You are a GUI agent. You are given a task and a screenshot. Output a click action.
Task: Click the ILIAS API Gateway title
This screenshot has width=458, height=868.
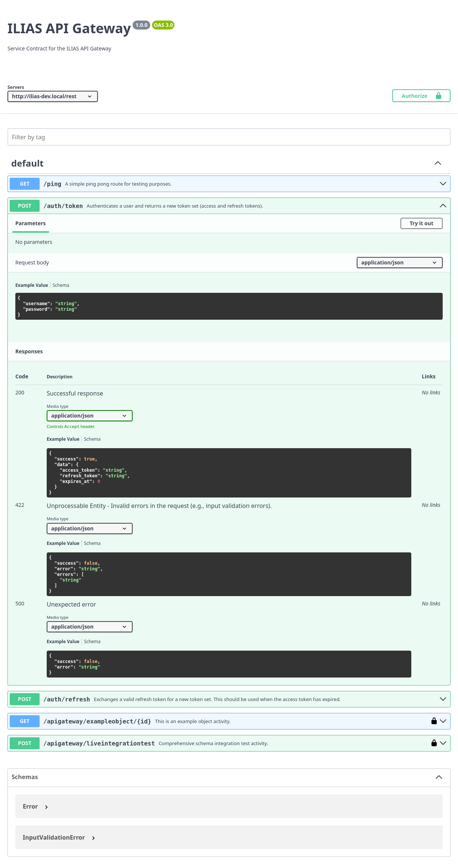[x=69, y=28]
